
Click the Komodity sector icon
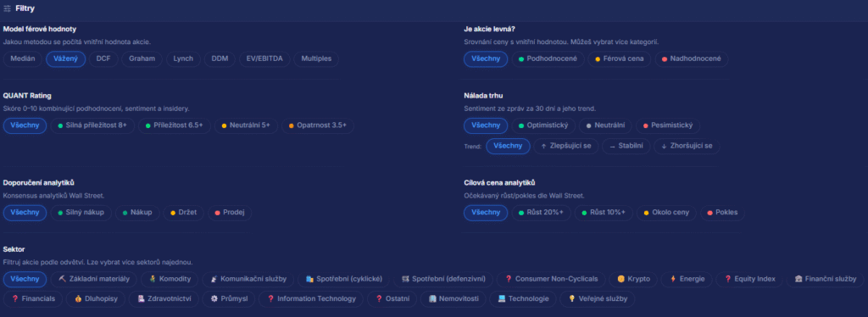click(153, 280)
